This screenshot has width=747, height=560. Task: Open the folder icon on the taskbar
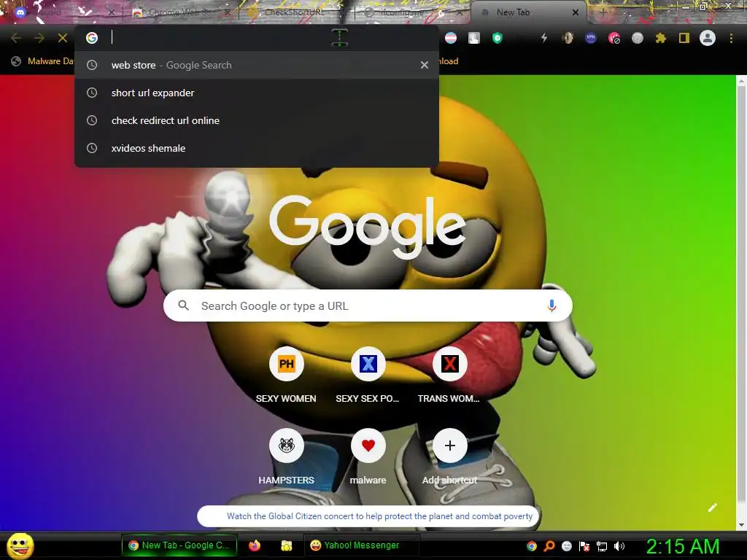286,545
